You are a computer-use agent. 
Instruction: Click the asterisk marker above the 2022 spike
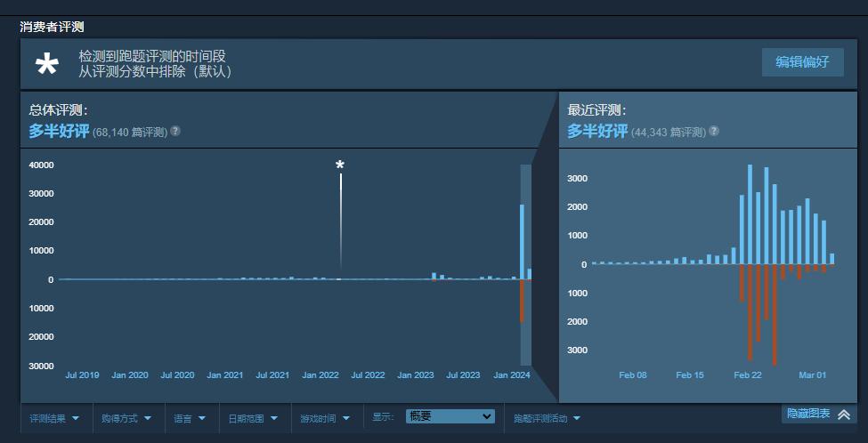(339, 165)
